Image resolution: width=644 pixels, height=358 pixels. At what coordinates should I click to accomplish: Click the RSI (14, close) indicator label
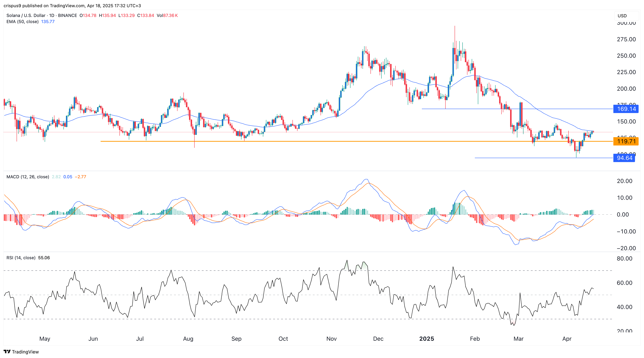point(21,258)
